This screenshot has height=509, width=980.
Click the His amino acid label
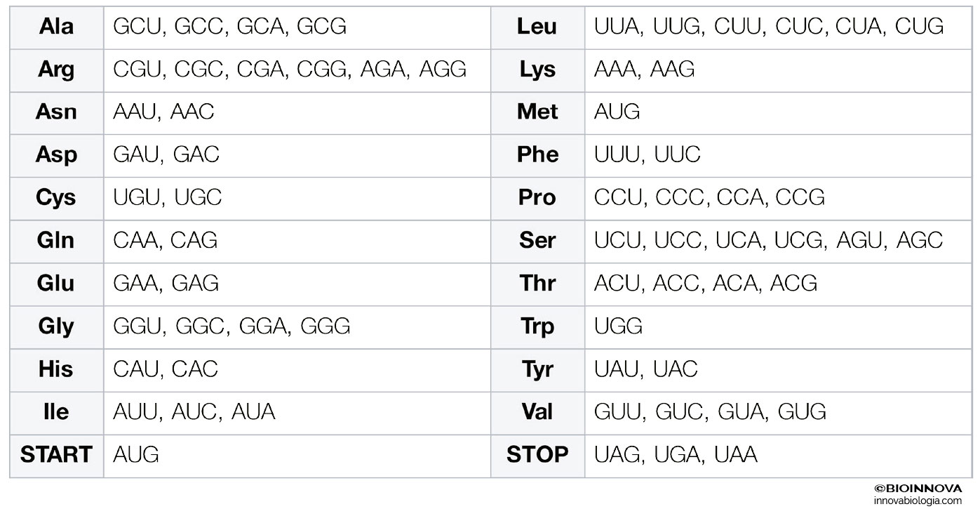[x=56, y=369]
